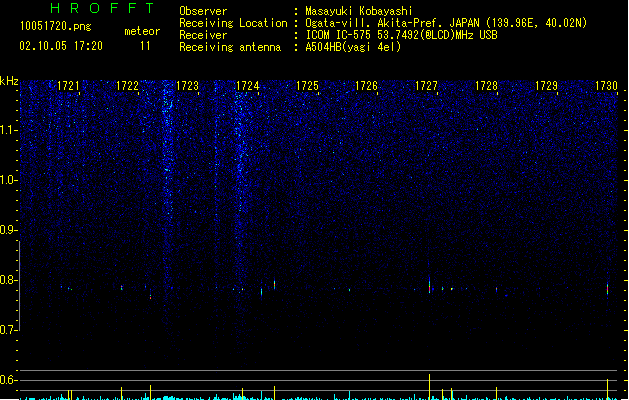
Task: Click the Receiving Location label
Action: (x=233, y=23)
